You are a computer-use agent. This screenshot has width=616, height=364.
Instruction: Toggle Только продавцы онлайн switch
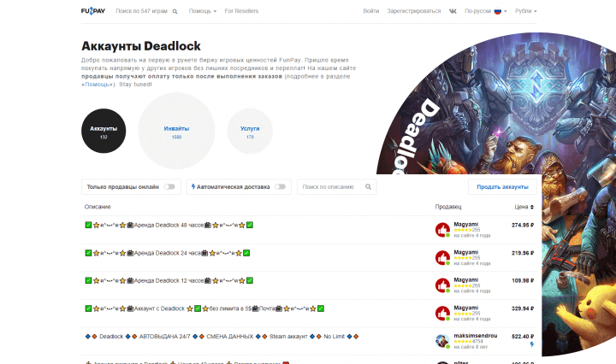tap(169, 187)
